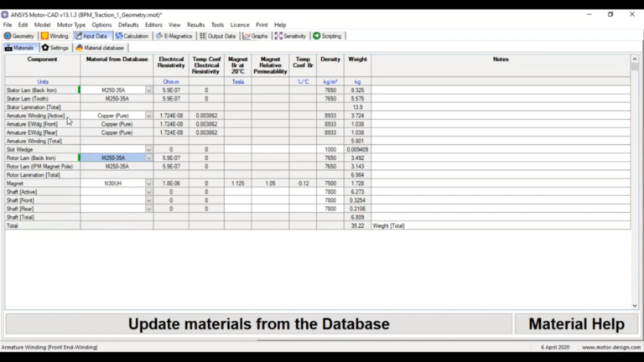Open the Geometry toolbar tab icon
The image size is (644, 362).
tap(8, 36)
